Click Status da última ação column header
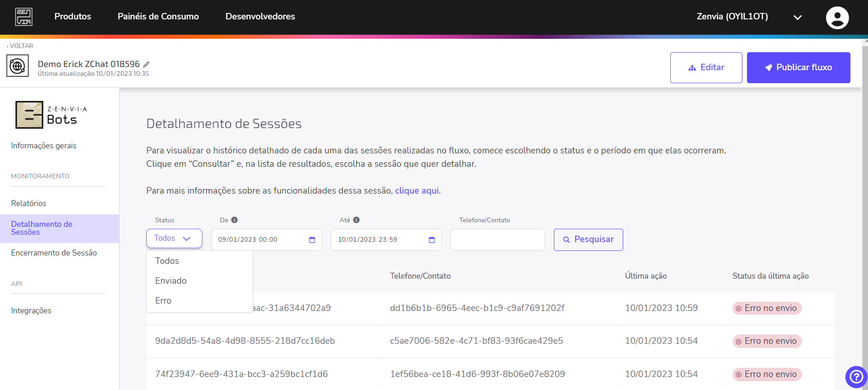 770,276
